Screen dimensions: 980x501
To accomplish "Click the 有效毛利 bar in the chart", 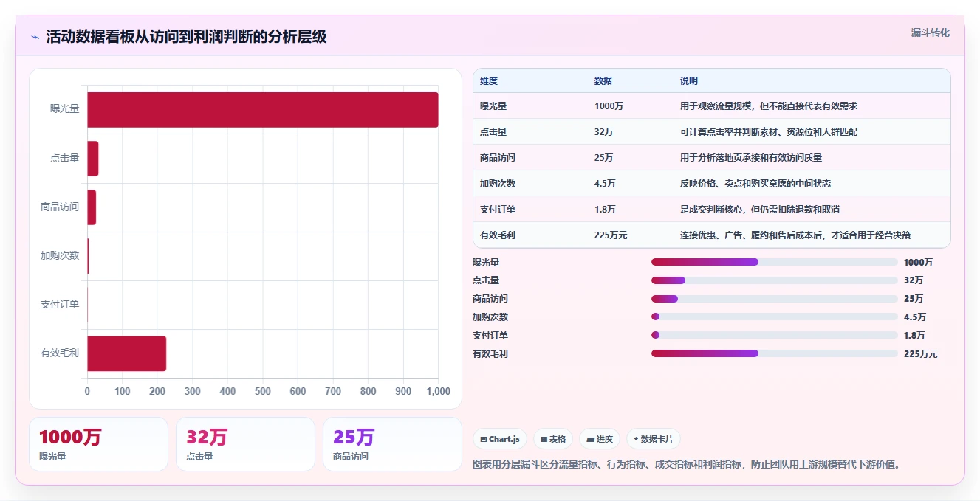I will (126, 353).
